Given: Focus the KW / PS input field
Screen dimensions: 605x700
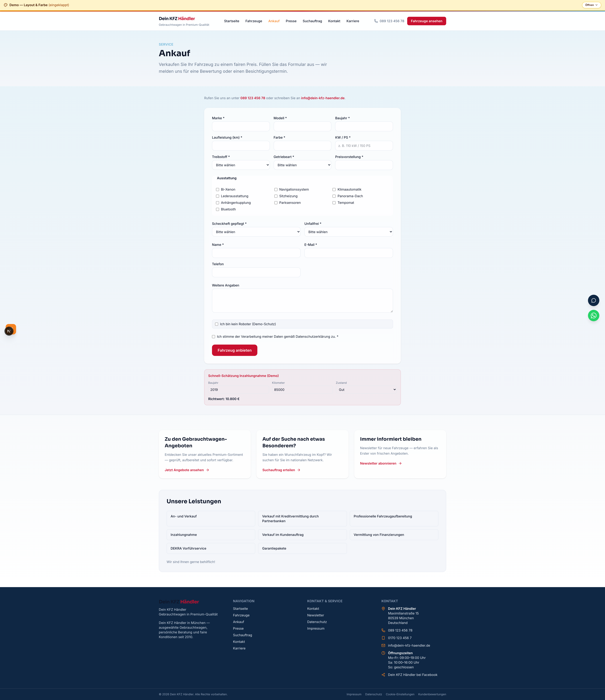Looking at the screenshot, I should [x=364, y=146].
